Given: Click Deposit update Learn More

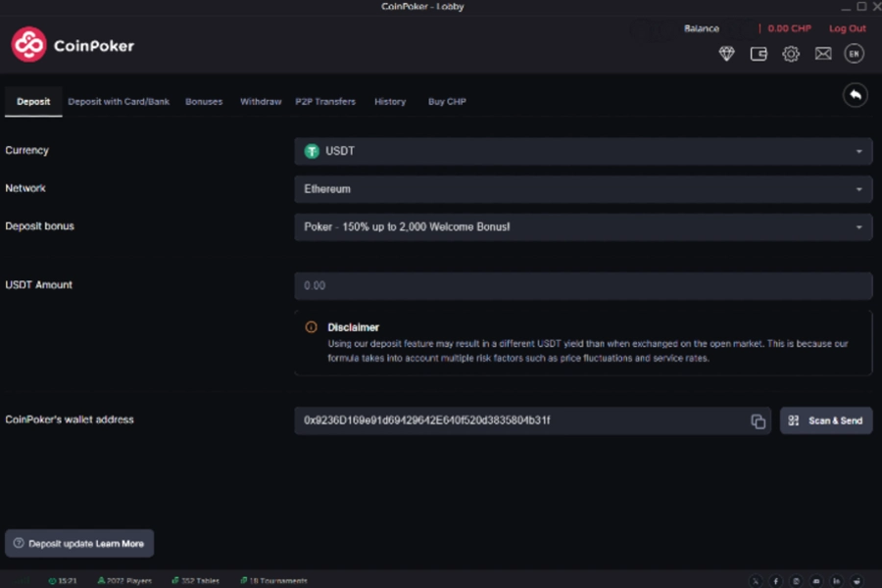Looking at the screenshot, I should click(x=79, y=543).
